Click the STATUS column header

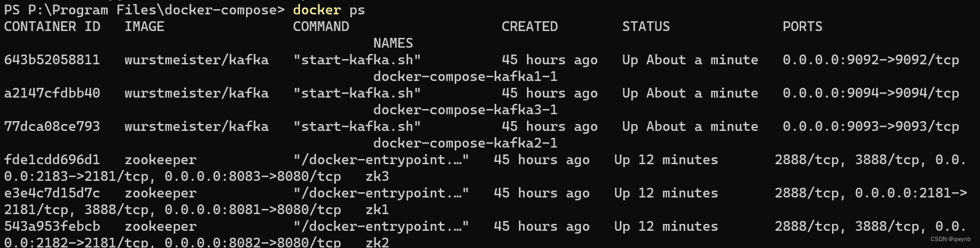(646, 26)
